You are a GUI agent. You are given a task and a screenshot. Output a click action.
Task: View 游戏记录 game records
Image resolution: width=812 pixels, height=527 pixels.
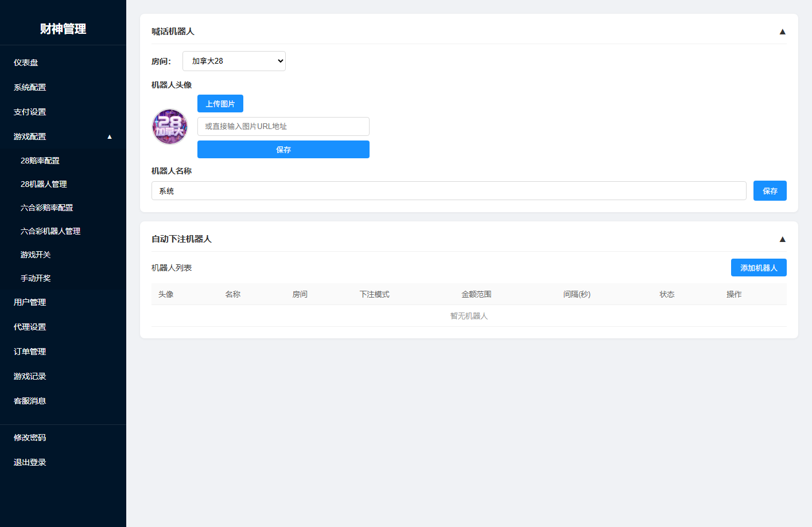tap(30, 376)
